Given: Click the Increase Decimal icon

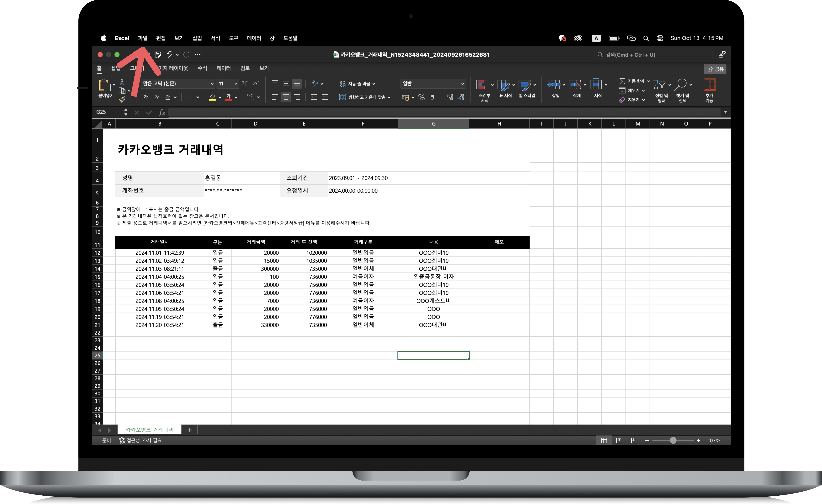Looking at the screenshot, I should tap(450, 97).
